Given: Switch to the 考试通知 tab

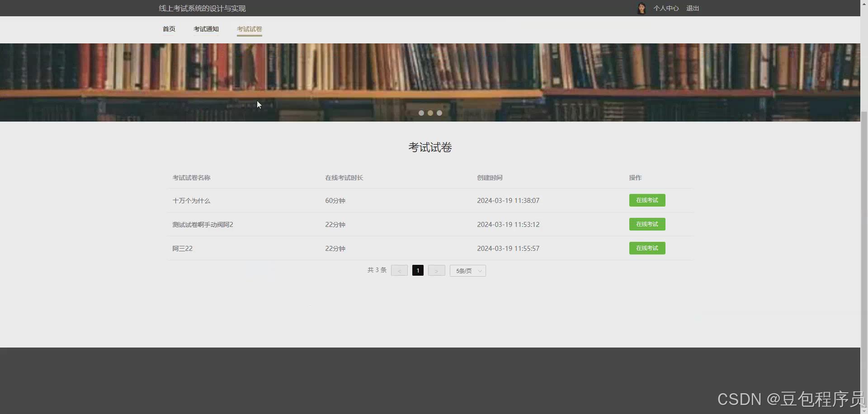Looking at the screenshot, I should pyautogui.click(x=206, y=28).
